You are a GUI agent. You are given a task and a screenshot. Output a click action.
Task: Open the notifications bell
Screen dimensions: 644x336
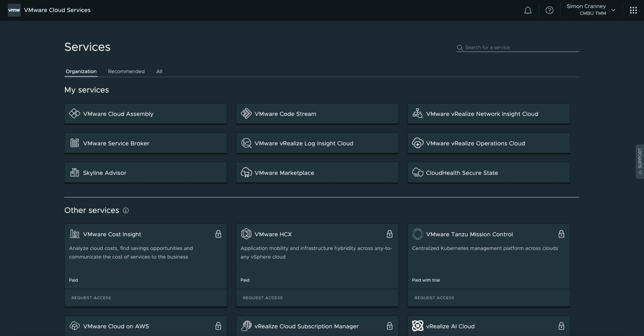528,10
